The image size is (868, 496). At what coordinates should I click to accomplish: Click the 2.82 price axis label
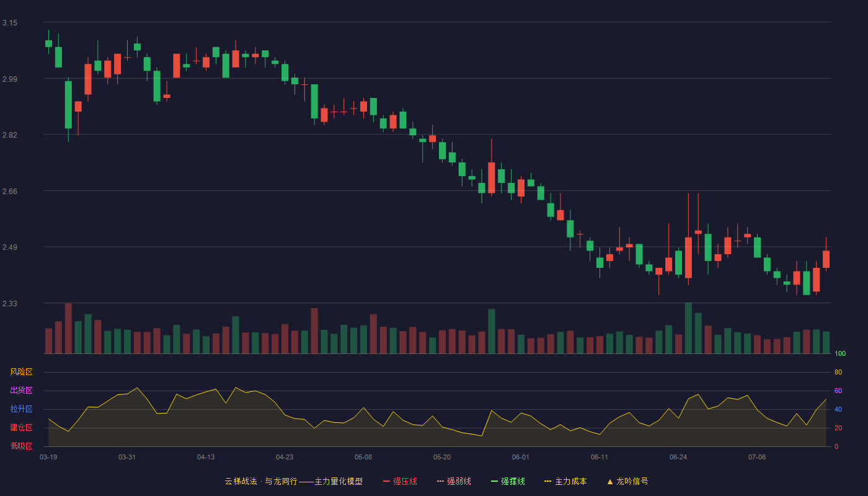point(10,135)
